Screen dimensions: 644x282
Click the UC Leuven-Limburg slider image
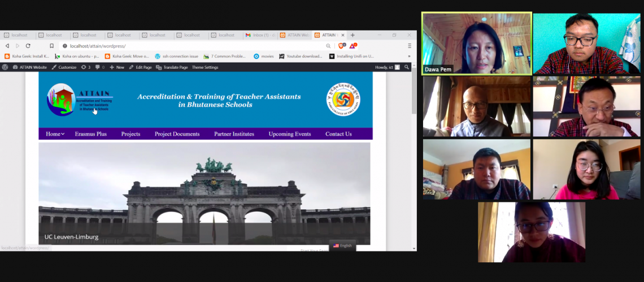204,193
